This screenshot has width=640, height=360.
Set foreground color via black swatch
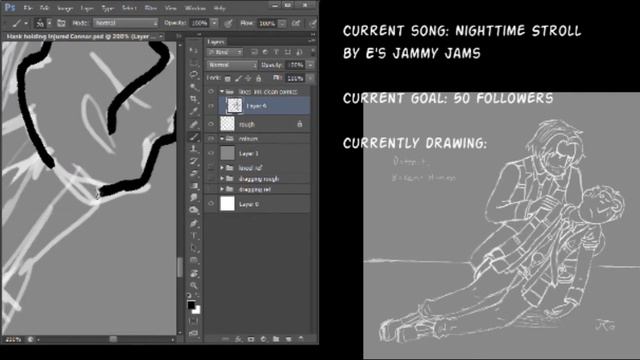click(x=191, y=305)
